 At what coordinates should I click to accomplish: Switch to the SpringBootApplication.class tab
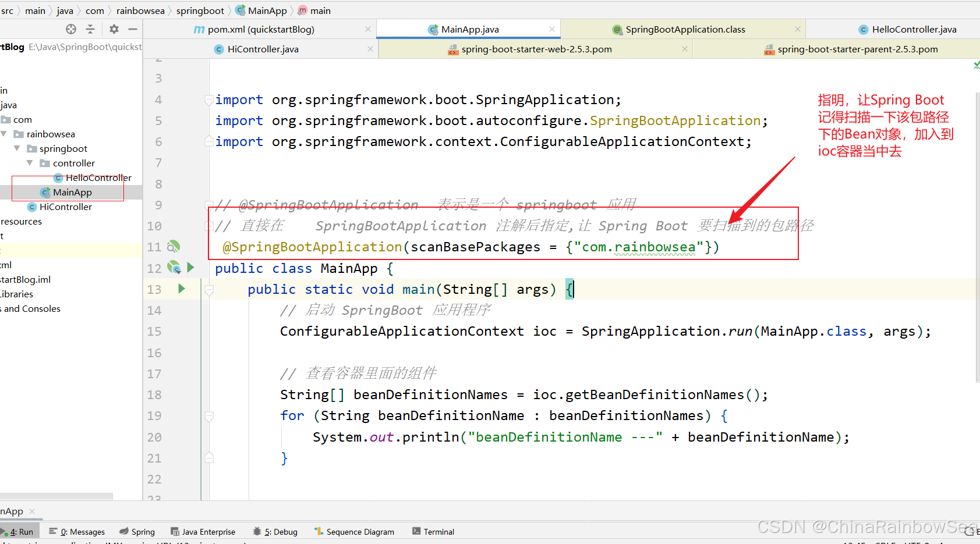pyautogui.click(x=685, y=30)
